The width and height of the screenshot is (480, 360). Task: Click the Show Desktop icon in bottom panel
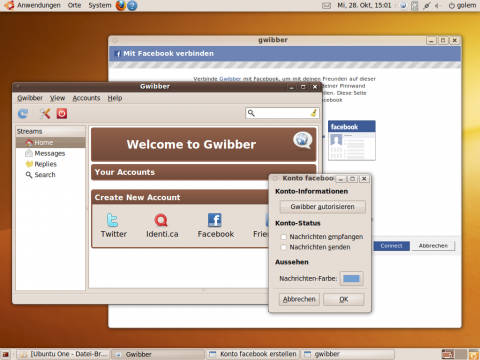click(x=5, y=354)
